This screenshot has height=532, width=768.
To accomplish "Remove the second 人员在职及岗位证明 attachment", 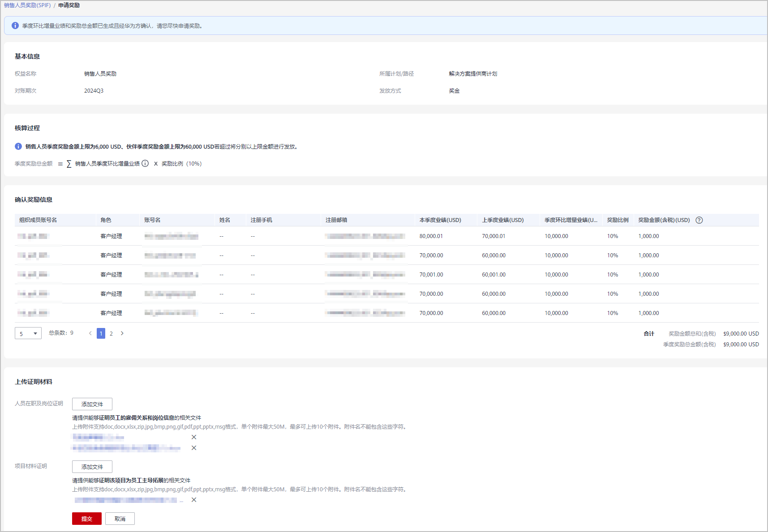I will tap(194, 448).
